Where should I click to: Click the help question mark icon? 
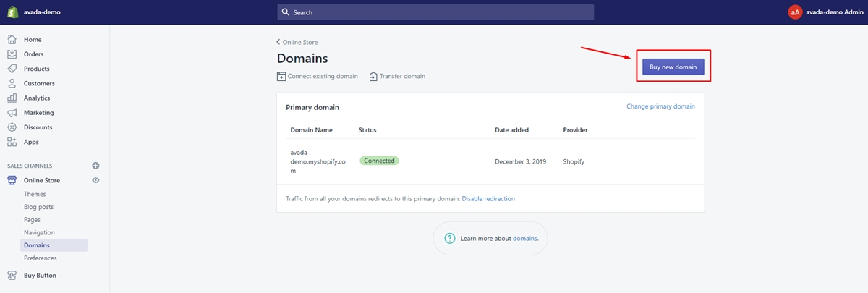[450, 238]
